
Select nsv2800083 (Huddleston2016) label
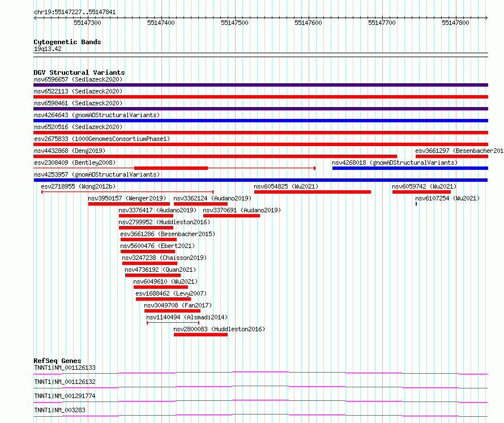[219, 329]
